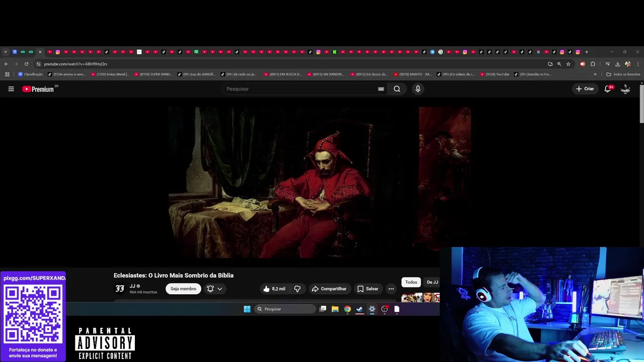Expand the notification preferences bell dropdown
This screenshot has height=362, width=644.
(214, 289)
